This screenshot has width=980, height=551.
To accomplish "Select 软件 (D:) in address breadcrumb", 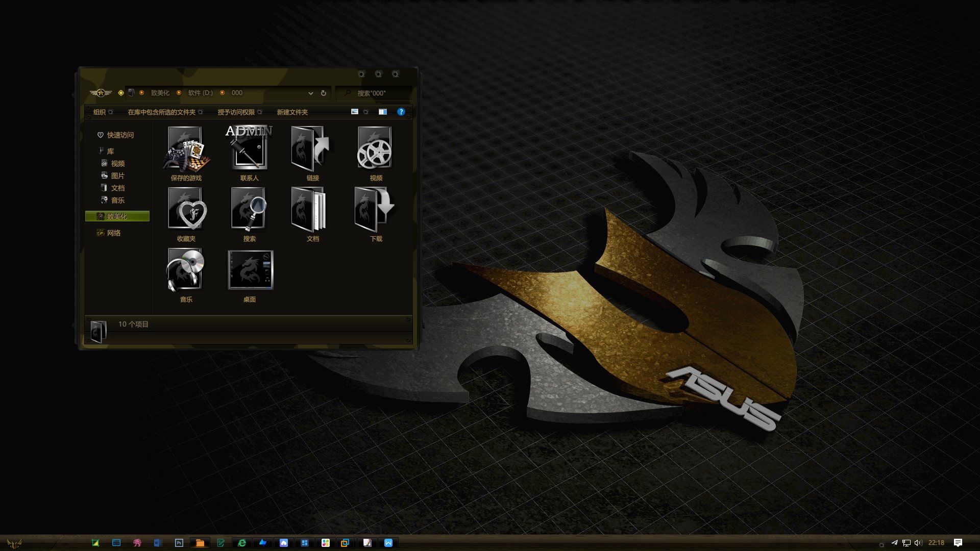I will point(200,93).
